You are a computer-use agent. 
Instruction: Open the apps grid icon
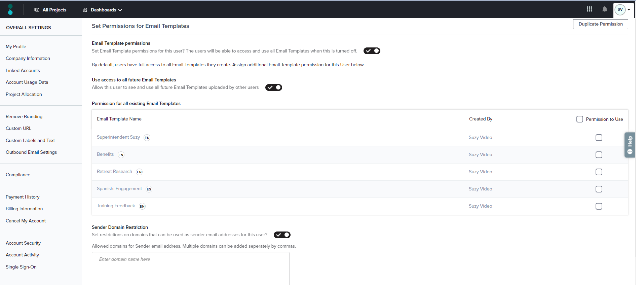point(589,9)
